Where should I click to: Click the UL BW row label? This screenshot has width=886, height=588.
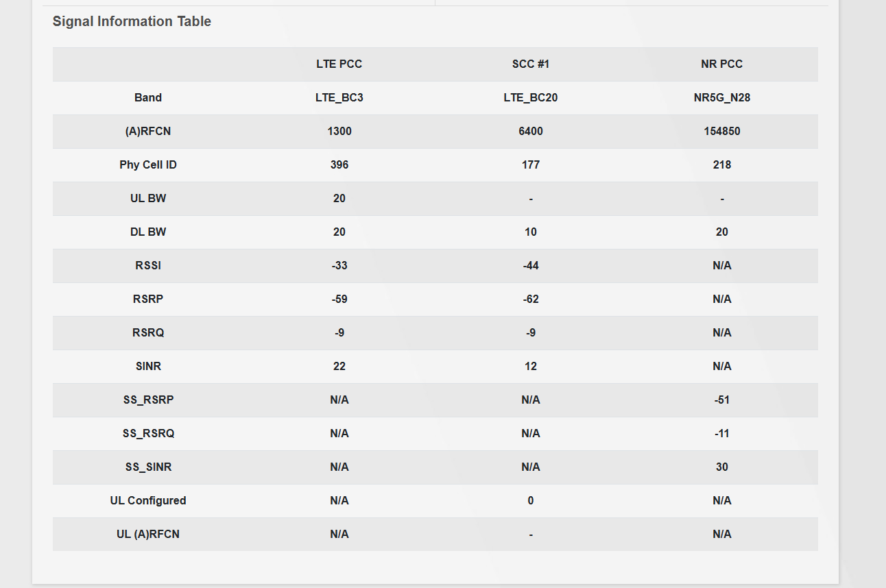pyautogui.click(x=148, y=198)
